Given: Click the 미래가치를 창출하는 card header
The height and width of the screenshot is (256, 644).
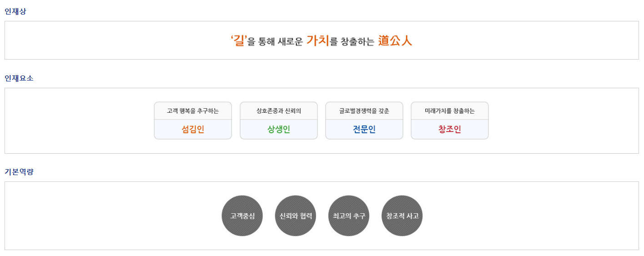Looking at the screenshot, I should coord(449,111).
